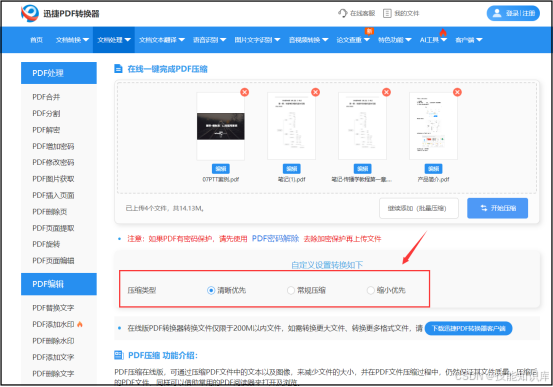Viewport: 553px width, 387px height.
Task: Click 编辑 button under 产品简介.pdf
Action: (433, 169)
